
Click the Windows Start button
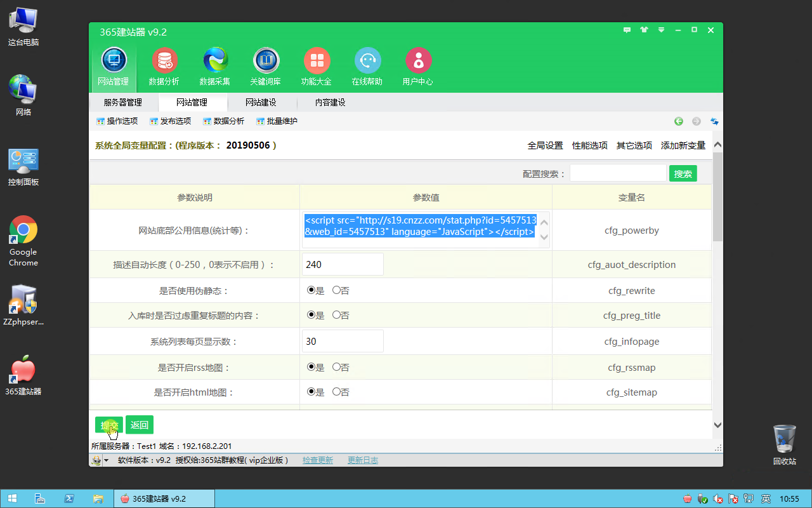coord(12,498)
